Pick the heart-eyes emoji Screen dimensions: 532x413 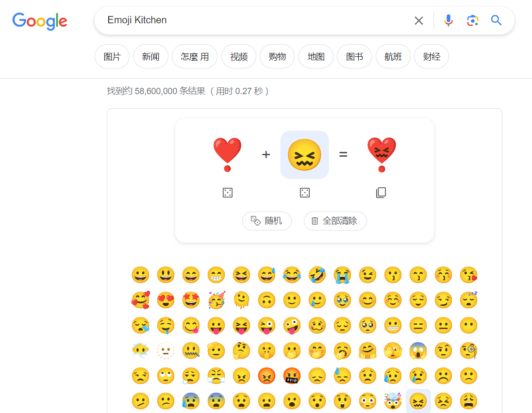(166, 300)
